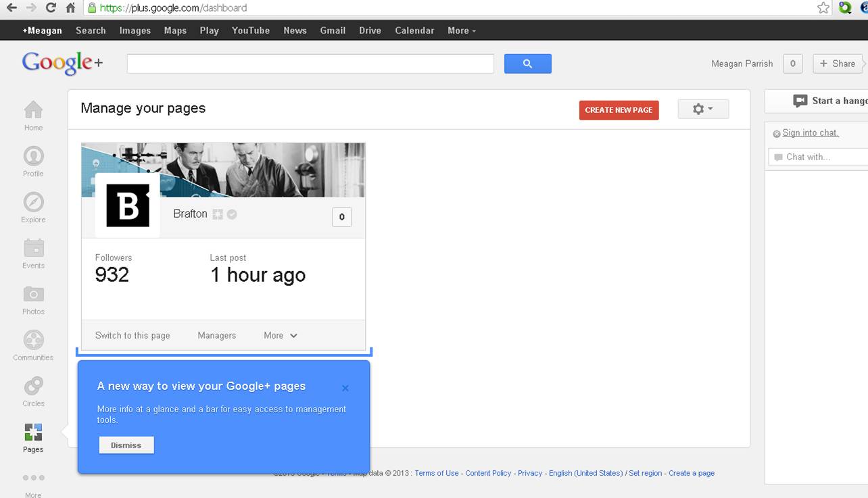Click the chat status icon beside Sign into chat
This screenshot has height=498, width=868.
(x=777, y=134)
